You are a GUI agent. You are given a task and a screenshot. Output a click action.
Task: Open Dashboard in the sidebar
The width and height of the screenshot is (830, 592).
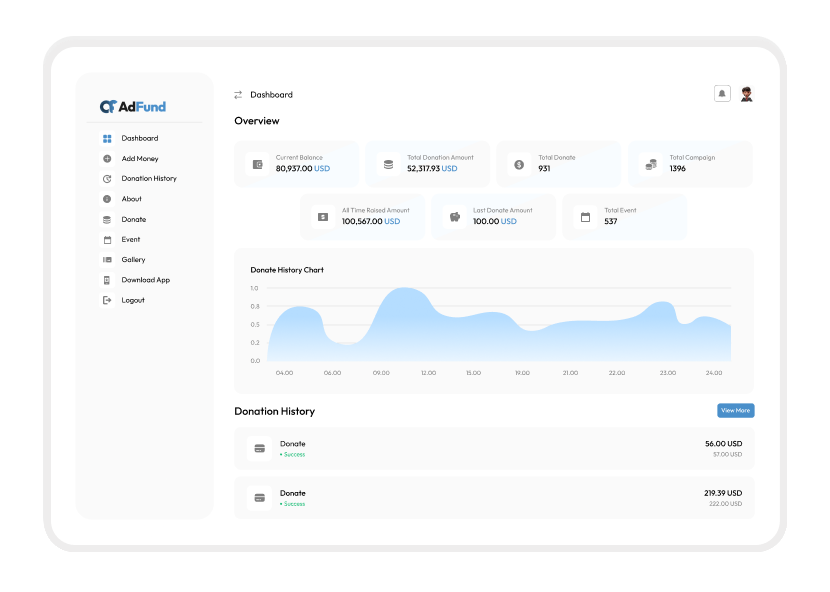click(x=139, y=138)
